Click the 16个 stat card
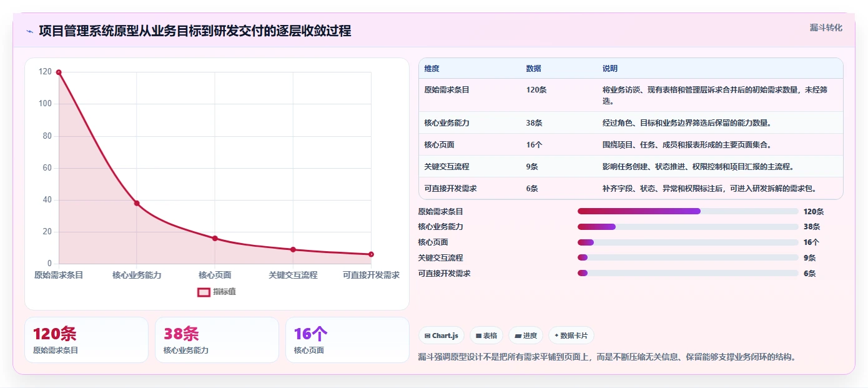 347,340
